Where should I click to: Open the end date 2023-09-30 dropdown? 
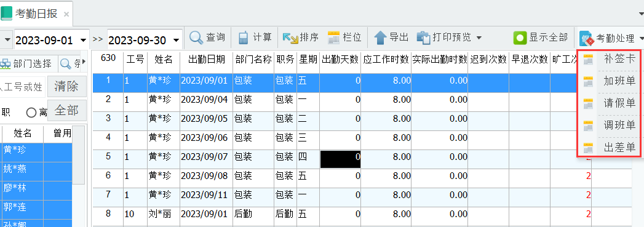pyautogui.click(x=177, y=40)
